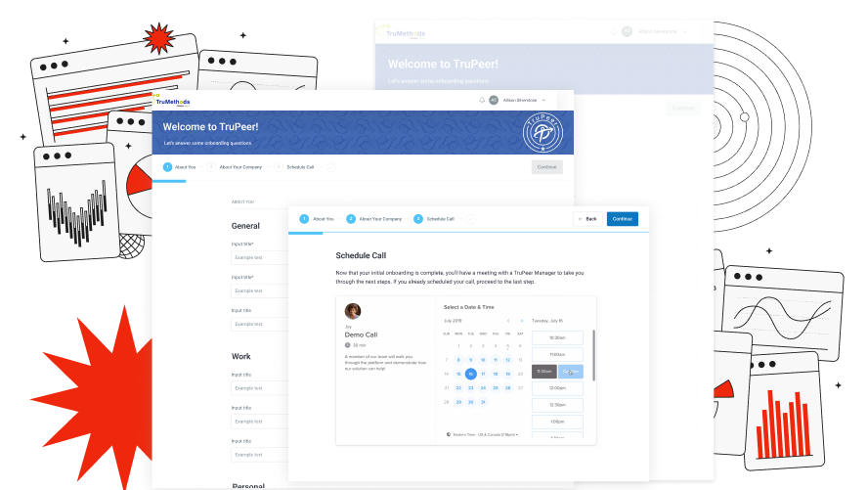This screenshot has width=868, height=490.
Task: Click the dark selected 11:30am time slot
Action: coord(544,372)
